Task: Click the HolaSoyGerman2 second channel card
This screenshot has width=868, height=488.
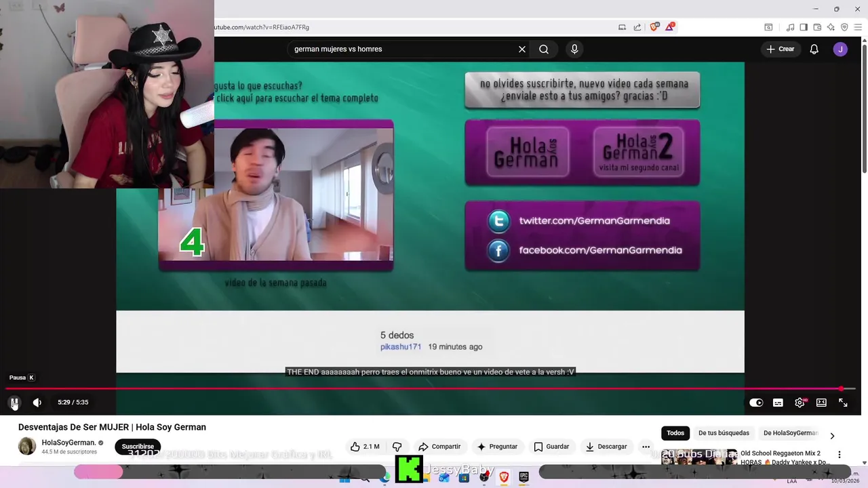Action: coord(638,152)
